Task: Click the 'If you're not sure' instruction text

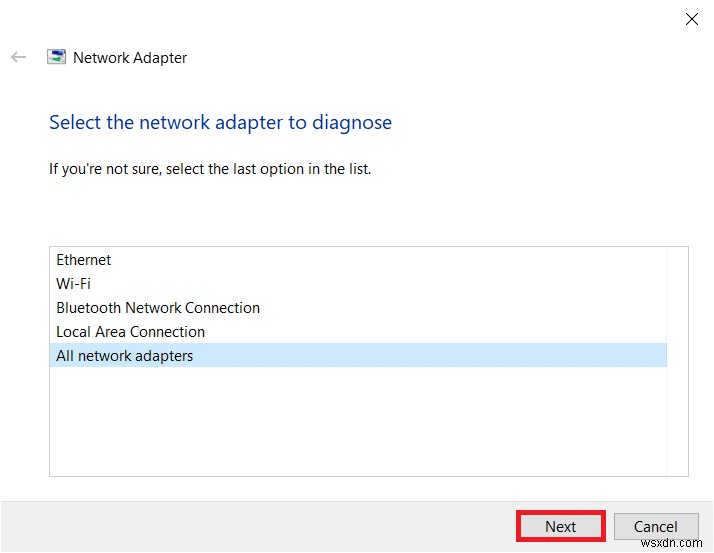Action: click(x=210, y=169)
